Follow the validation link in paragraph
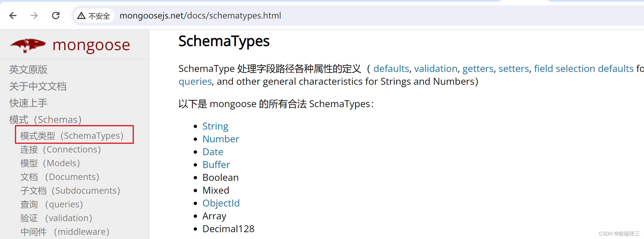Screen dimensions: 644x239 tap(436, 69)
